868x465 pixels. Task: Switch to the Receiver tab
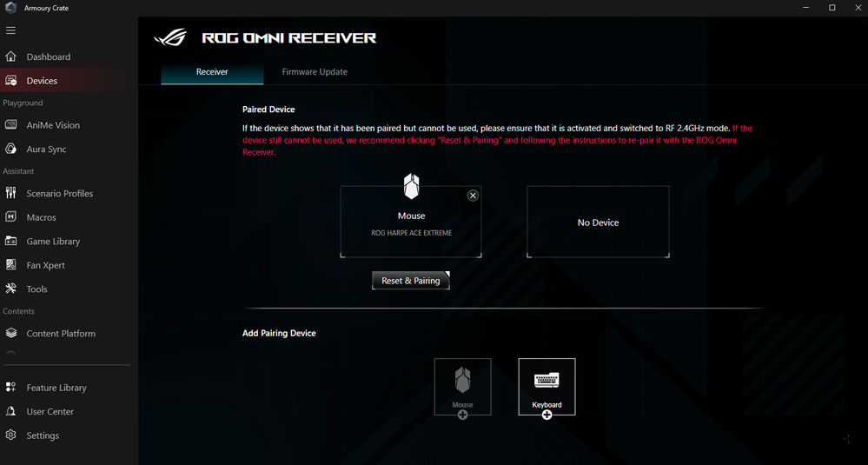point(212,72)
